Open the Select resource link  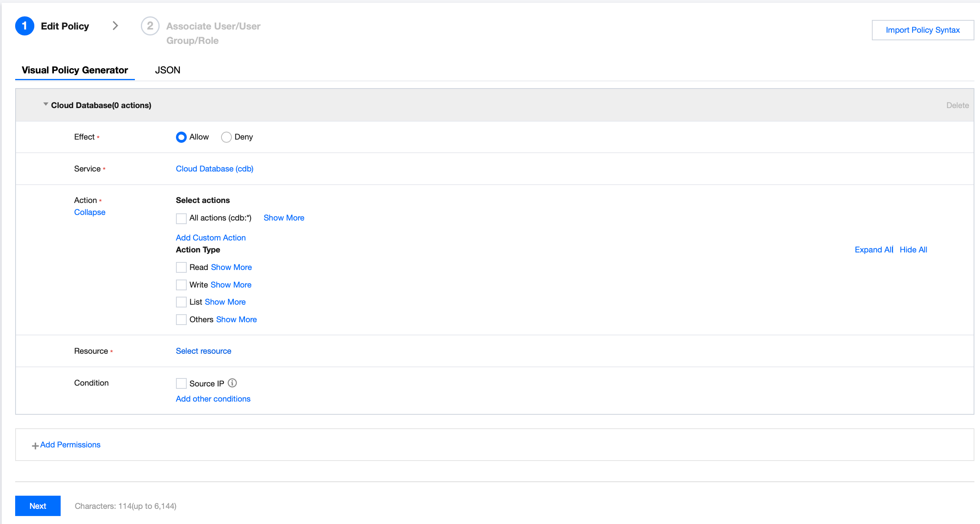click(x=204, y=351)
